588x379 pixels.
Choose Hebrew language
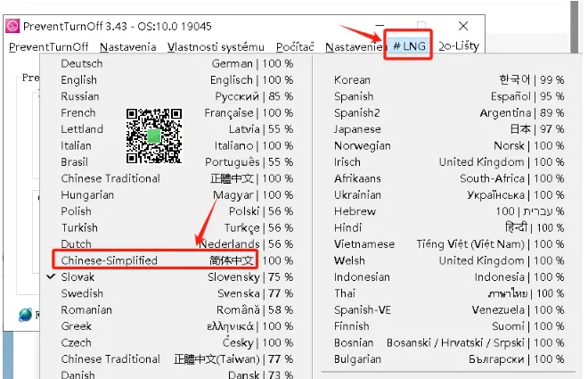[449, 211]
